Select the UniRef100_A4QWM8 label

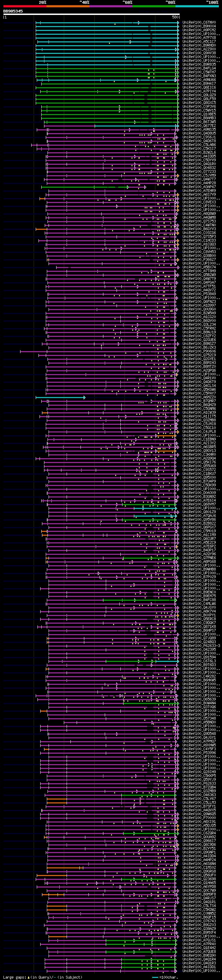pos(199,218)
